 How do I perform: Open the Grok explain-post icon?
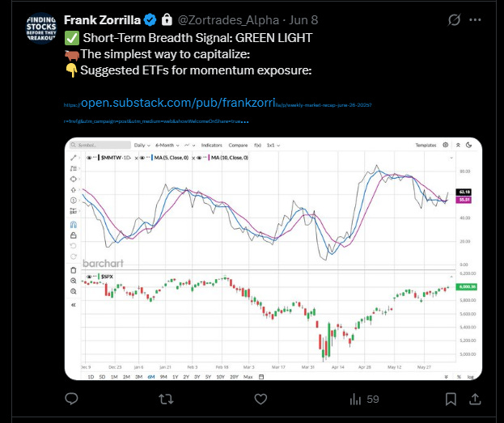[x=454, y=20]
